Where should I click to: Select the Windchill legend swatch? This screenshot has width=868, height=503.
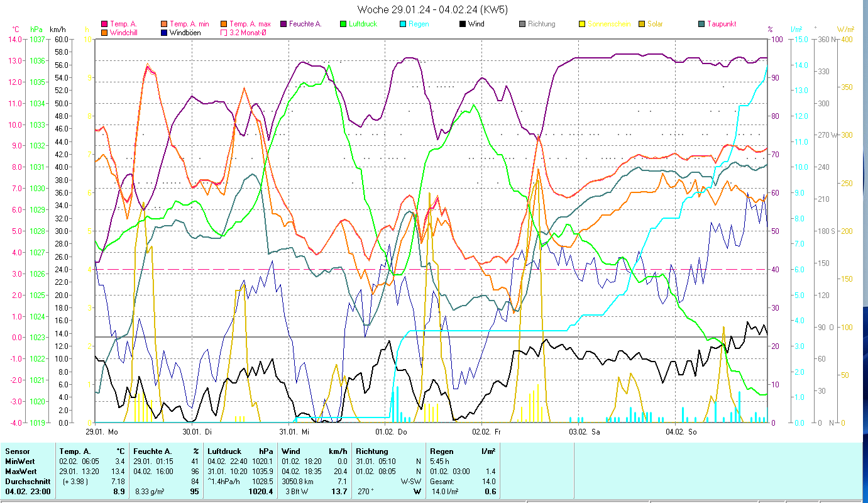[104, 32]
